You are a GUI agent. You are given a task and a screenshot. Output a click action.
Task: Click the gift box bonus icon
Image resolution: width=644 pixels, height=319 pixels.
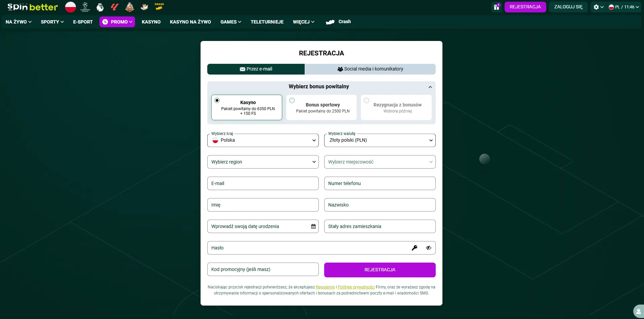[497, 7]
